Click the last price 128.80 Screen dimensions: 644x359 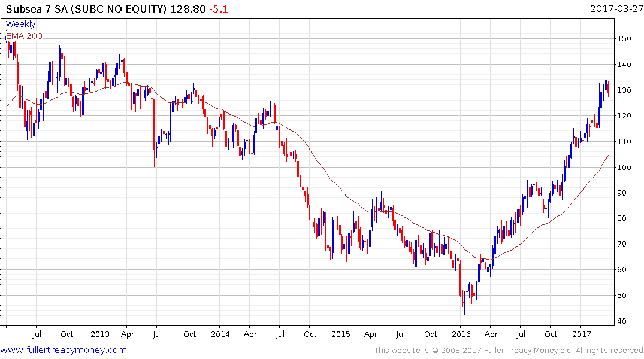click(188, 8)
